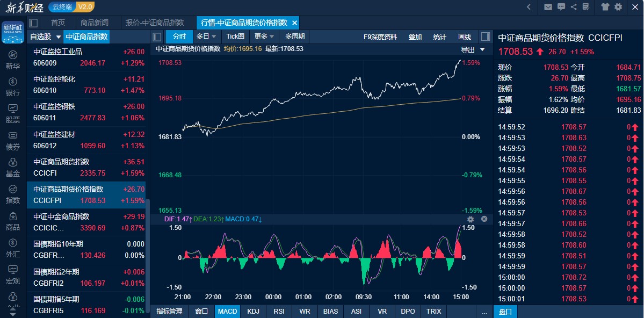
Task: Open F9深度资料
Action: 380,37
